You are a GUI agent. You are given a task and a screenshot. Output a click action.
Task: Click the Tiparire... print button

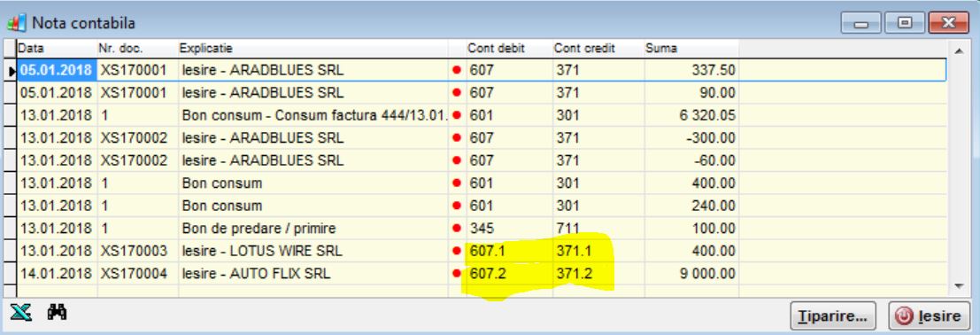point(832,316)
